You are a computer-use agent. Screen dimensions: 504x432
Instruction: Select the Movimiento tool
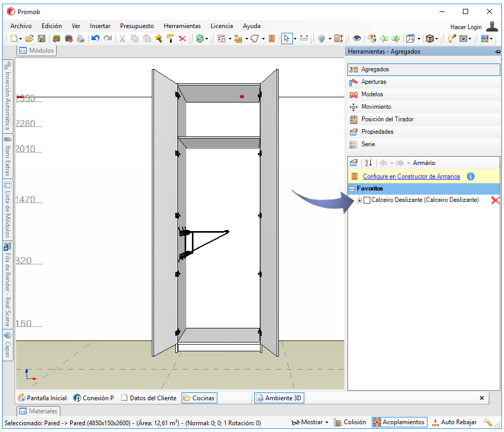click(x=424, y=107)
